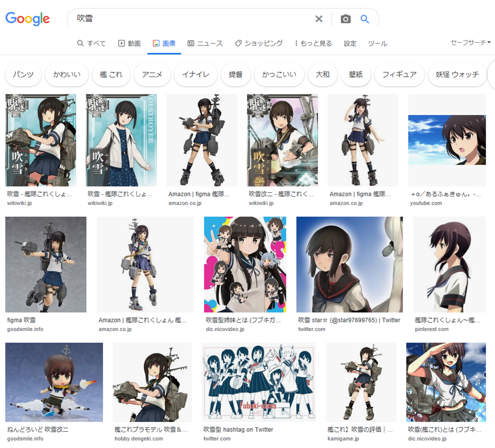Open the ツール options
Screen dimensions: 495x448
pyautogui.click(x=378, y=43)
